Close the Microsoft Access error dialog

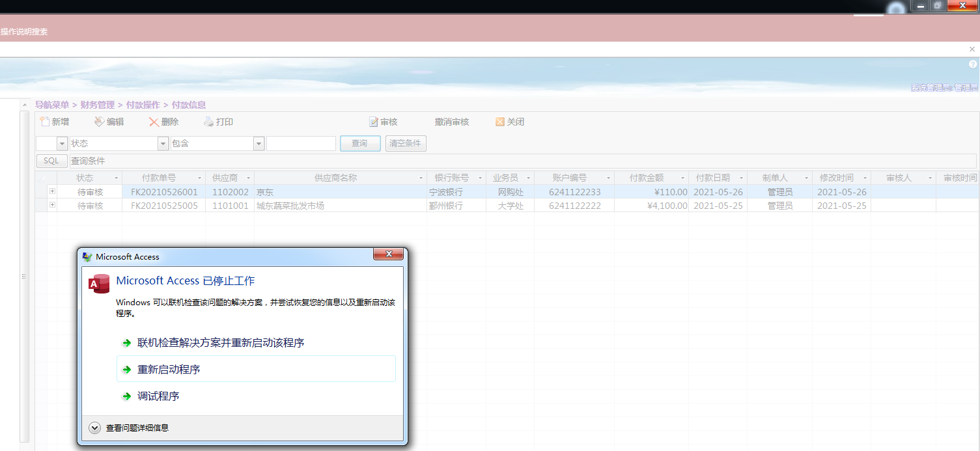click(x=389, y=254)
